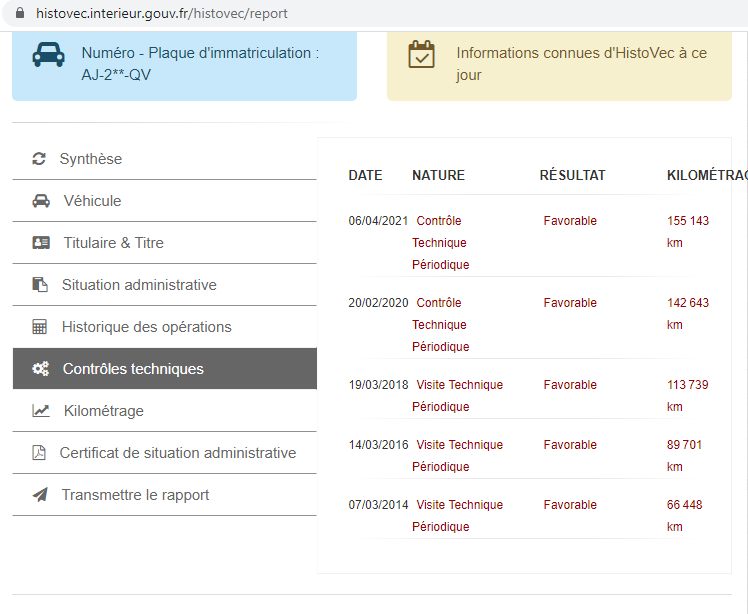Click the documents icon for Situation administrative
Image resolution: width=748 pixels, height=614 pixels.
(40, 285)
